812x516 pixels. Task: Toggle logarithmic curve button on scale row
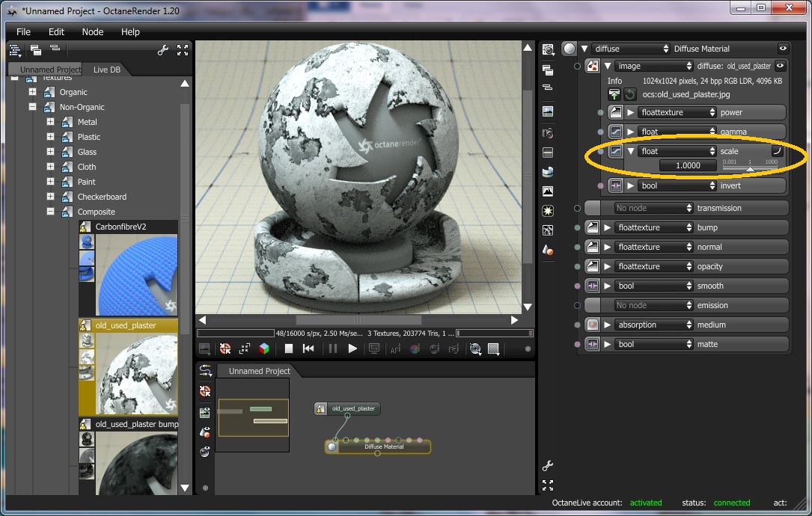(777, 150)
